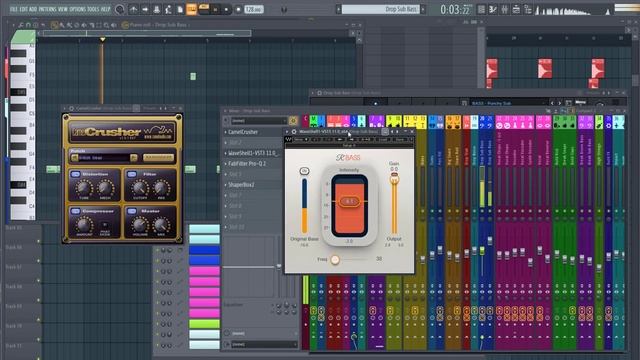The width and height of the screenshot is (640, 360).
Task: Click the first red pattern clip in the playlist
Action: (492, 68)
